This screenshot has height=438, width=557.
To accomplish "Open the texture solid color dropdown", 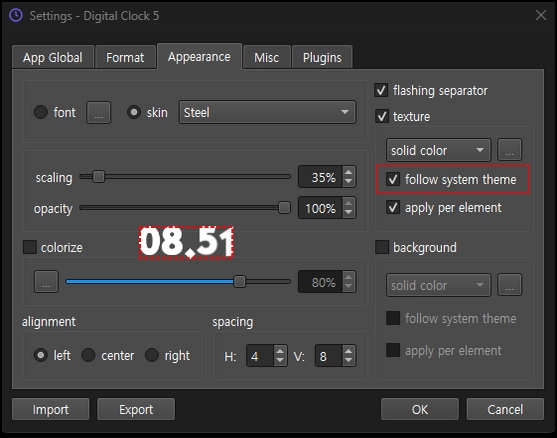I will (x=438, y=150).
